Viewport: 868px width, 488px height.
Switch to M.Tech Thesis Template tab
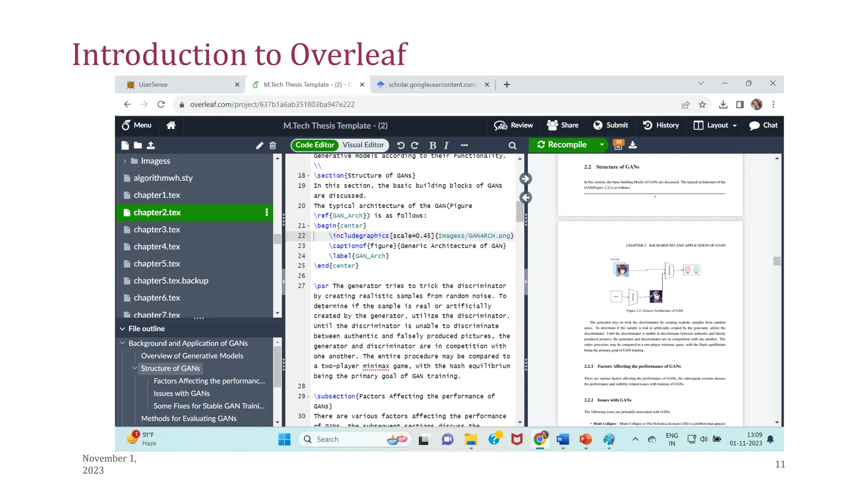click(308, 85)
